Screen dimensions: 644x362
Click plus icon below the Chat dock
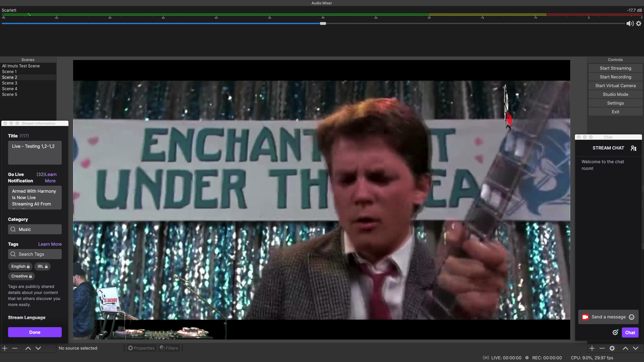(592, 348)
